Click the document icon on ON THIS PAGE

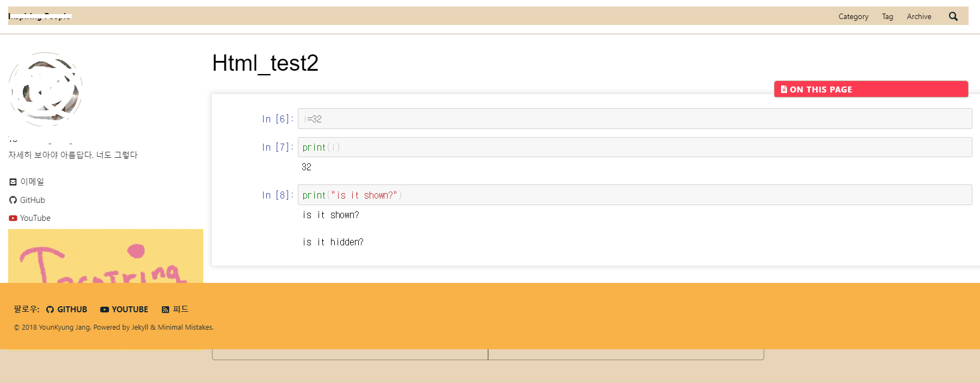coord(784,89)
